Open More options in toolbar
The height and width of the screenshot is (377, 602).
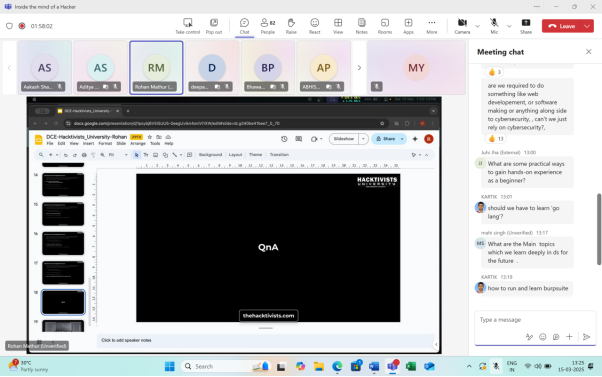[432, 26]
